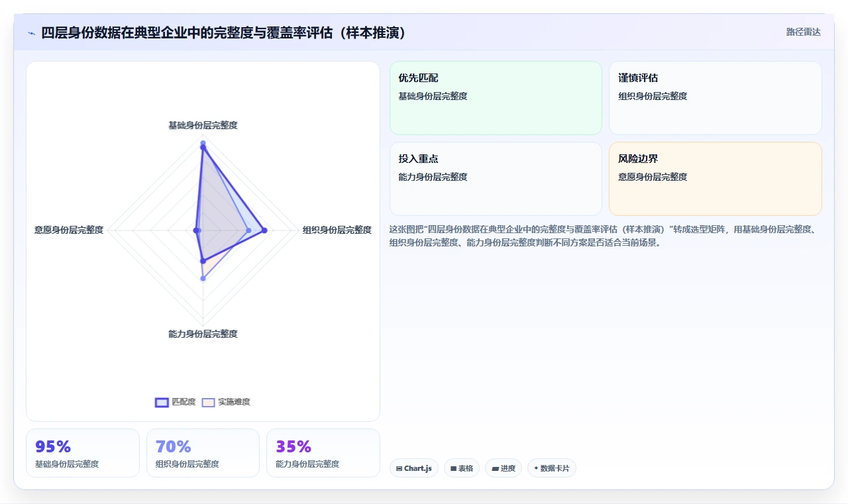Click the 基础身份层完整度 radar axis label
This screenshot has width=848, height=504.
[203, 125]
